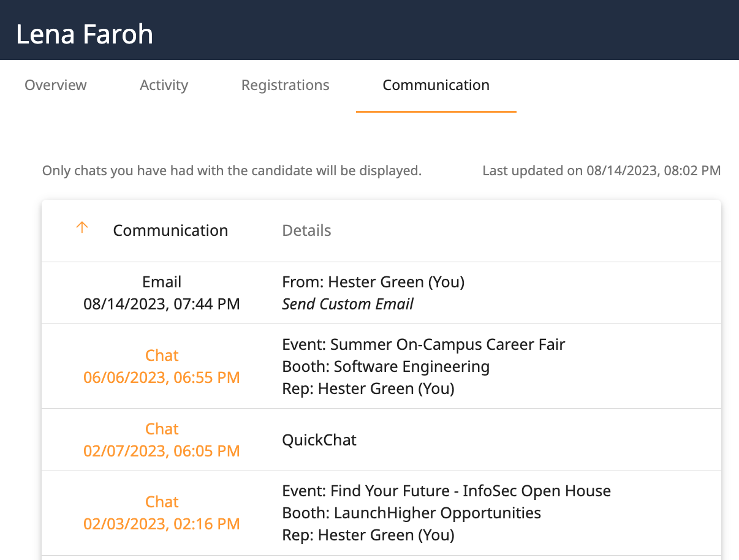This screenshot has height=560, width=739.
Task: Click the Send Custom Email text
Action: (x=347, y=304)
